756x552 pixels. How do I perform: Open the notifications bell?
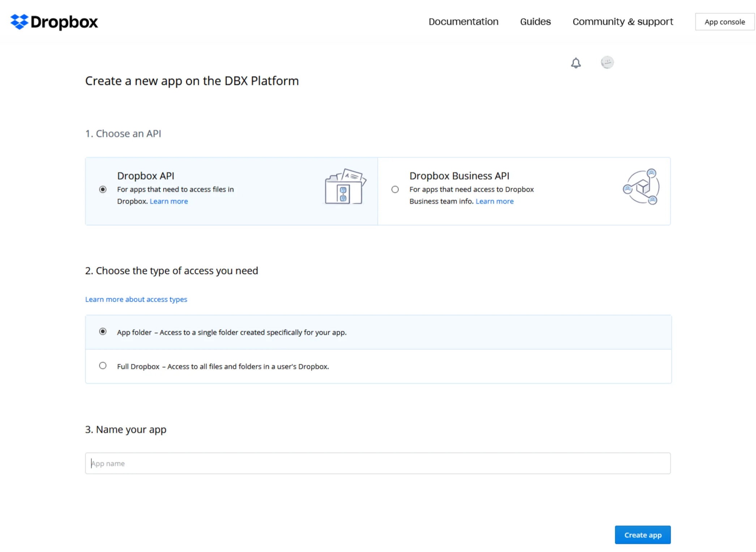[576, 63]
